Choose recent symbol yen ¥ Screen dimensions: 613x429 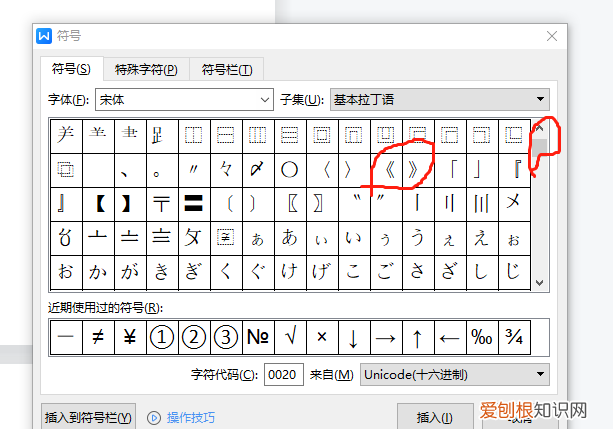(x=131, y=337)
